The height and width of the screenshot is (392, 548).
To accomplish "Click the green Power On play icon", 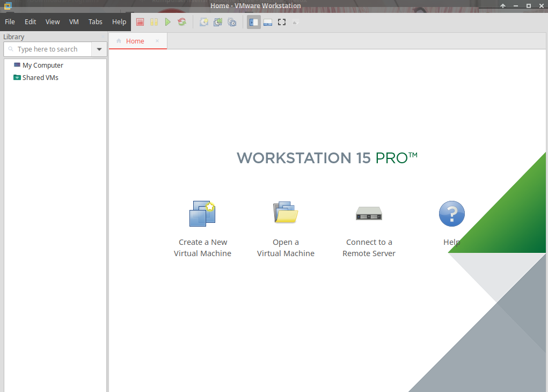I will [168, 22].
